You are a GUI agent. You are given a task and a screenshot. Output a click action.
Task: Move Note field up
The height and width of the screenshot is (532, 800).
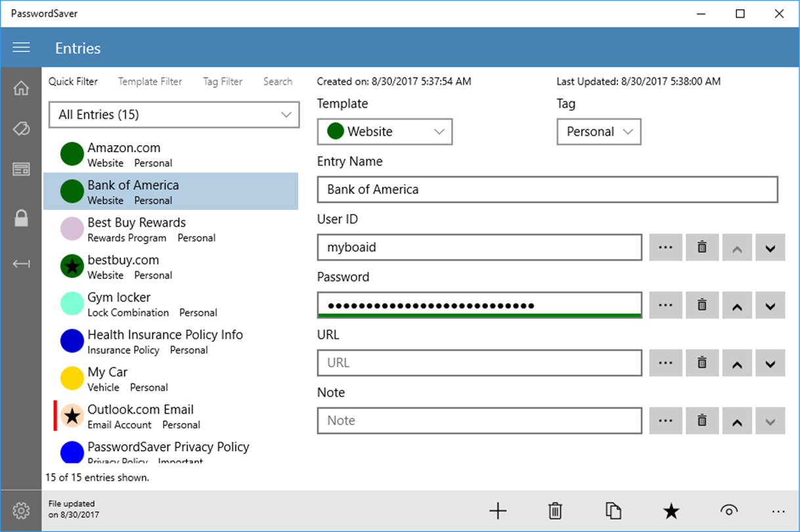coord(737,421)
